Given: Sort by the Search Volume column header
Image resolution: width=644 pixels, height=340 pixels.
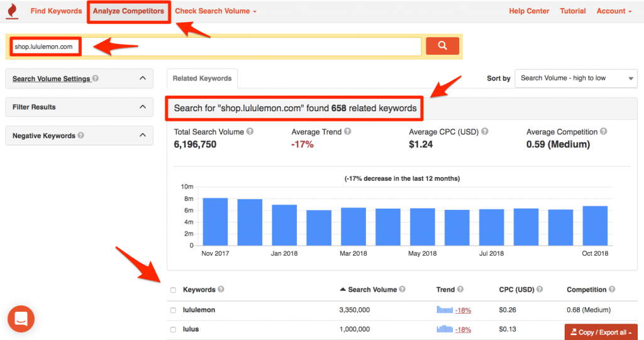Looking at the screenshot, I should tap(372, 290).
